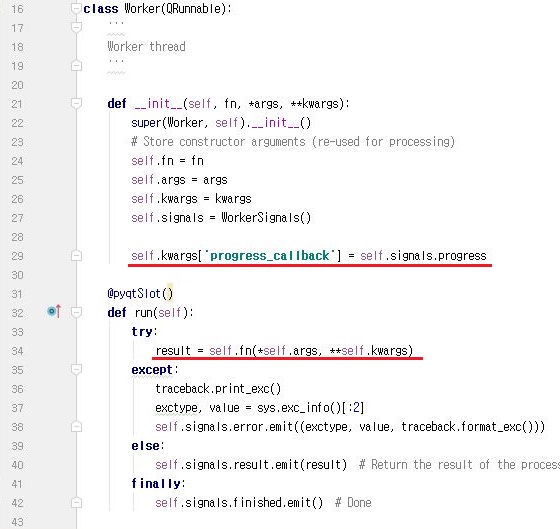Click the 'Worker thread' docstring text

[x=146, y=46]
